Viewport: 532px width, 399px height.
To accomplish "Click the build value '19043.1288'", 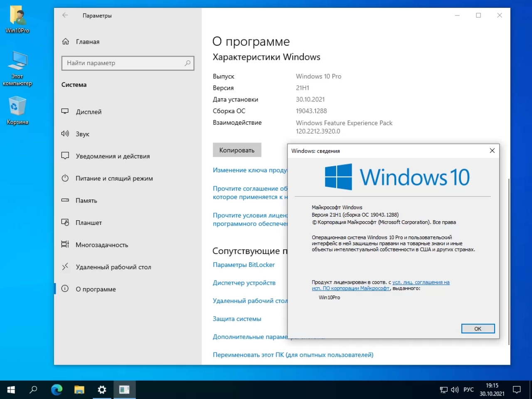I will [x=311, y=111].
